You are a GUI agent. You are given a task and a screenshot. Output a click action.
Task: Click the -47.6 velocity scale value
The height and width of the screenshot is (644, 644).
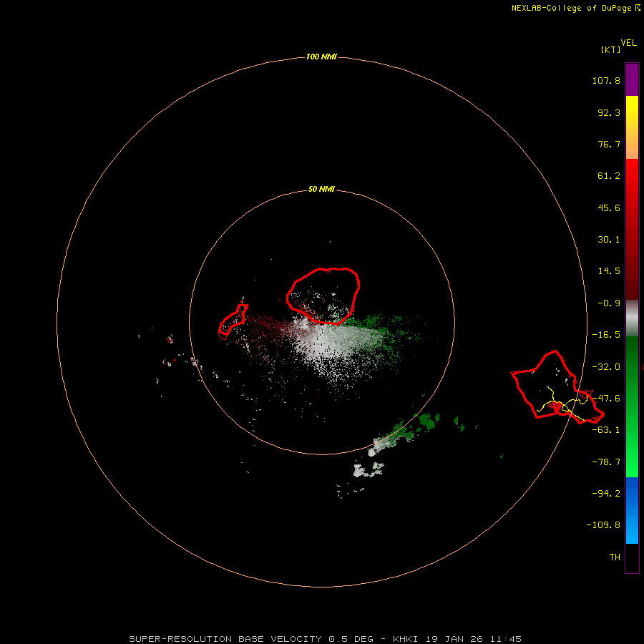[x=606, y=399]
